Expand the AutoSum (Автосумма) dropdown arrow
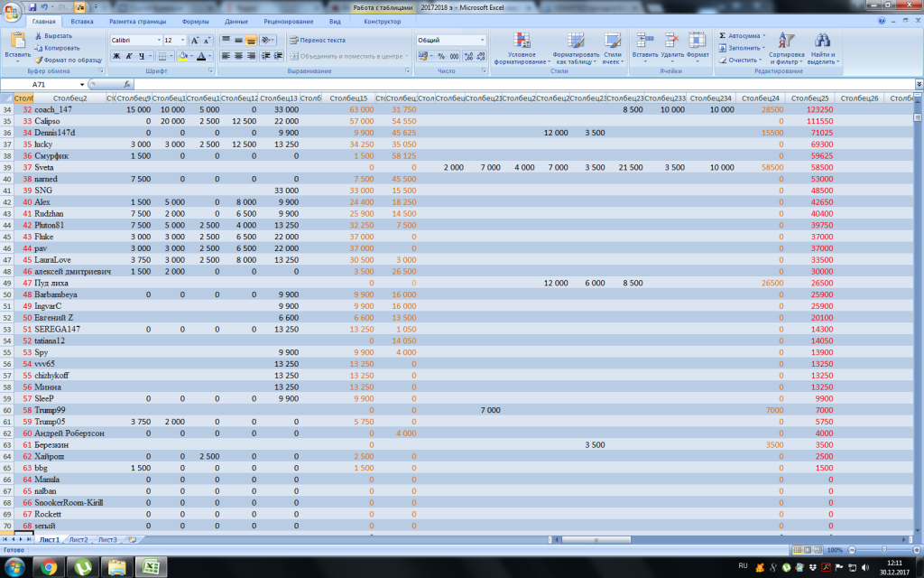 coord(764,36)
